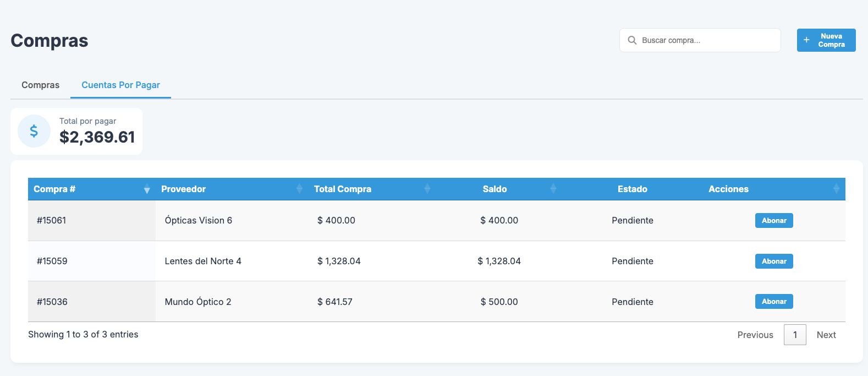Create a new purchase with Nueva Compra

point(826,40)
